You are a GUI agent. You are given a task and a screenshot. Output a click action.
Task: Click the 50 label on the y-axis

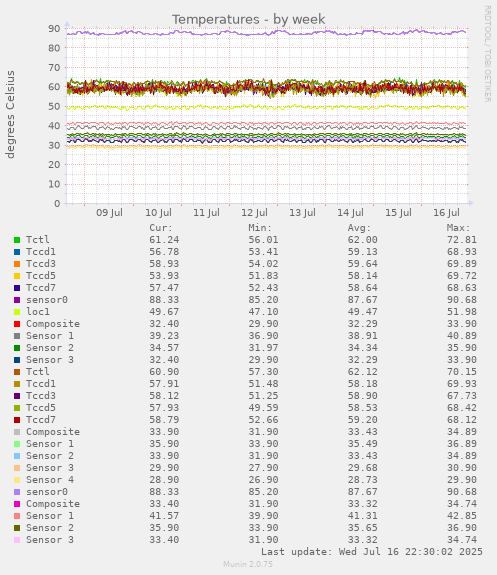[x=54, y=107]
